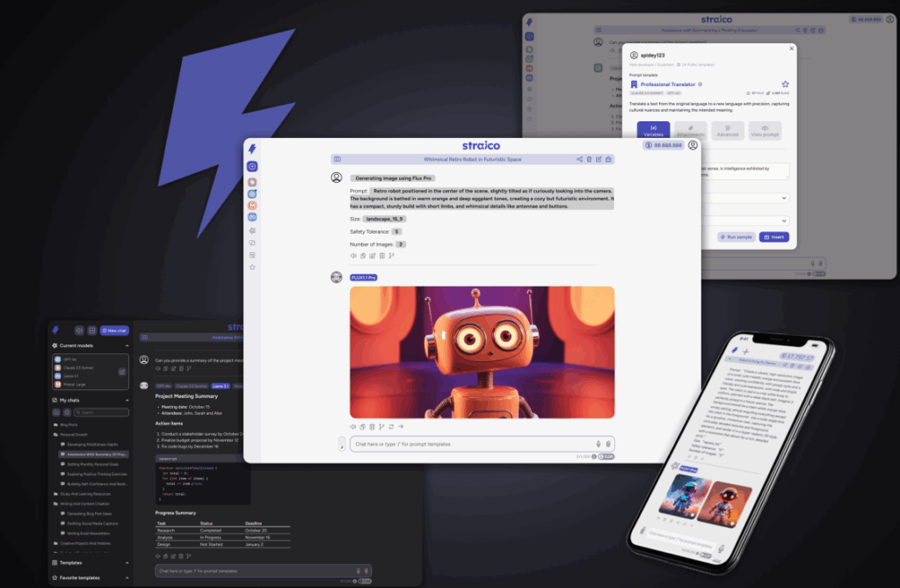Select GPT-4o response tab in dark window
This screenshot has width=900, height=588.
163,386
